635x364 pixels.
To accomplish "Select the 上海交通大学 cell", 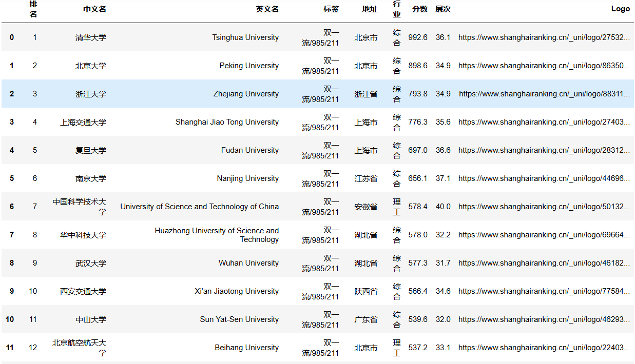I will (83, 122).
